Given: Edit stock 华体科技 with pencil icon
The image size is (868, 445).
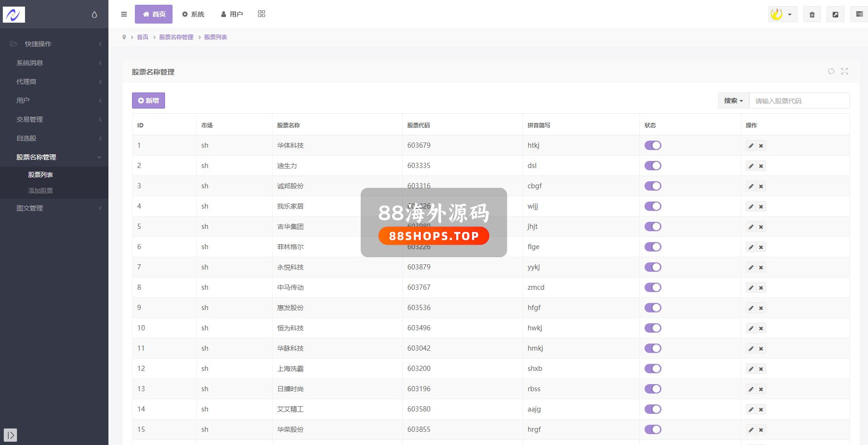Looking at the screenshot, I should (751, 146).
